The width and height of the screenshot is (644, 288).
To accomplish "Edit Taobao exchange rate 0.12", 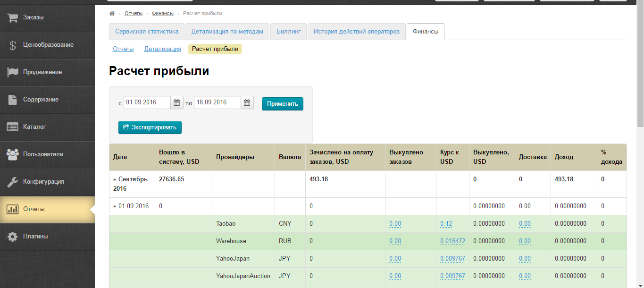I will (x=446, y=224).
